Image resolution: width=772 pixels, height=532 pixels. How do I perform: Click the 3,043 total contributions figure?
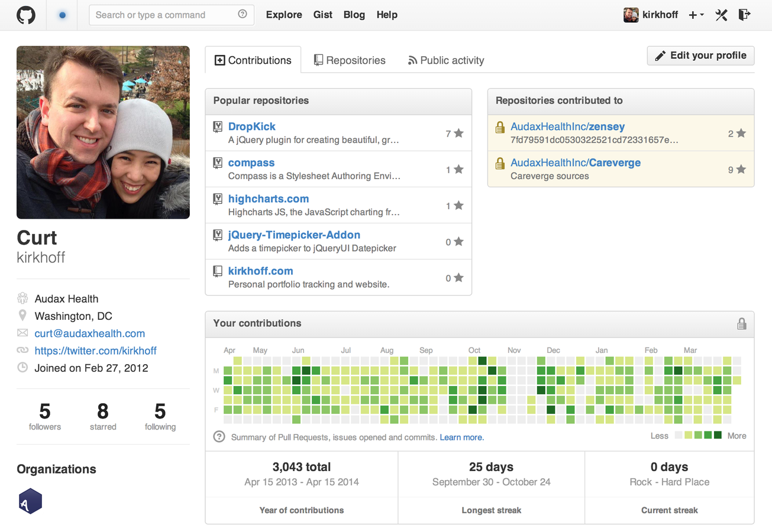[x=302, y=467]
